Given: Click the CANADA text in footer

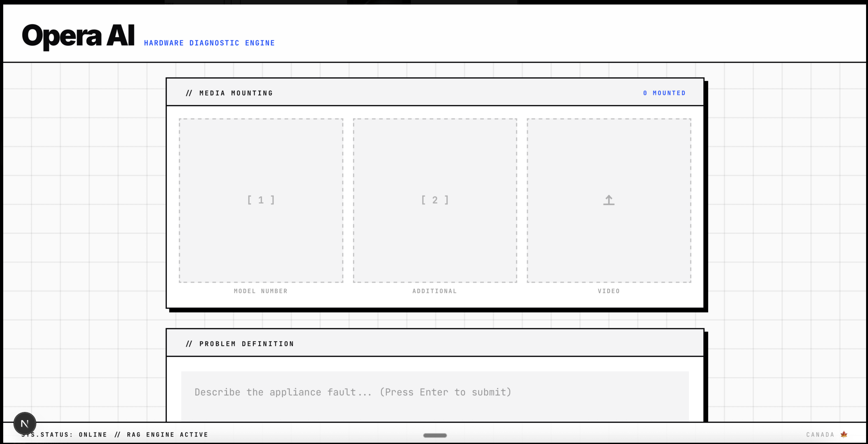Looking at the screenshot, I should (820, 435).
